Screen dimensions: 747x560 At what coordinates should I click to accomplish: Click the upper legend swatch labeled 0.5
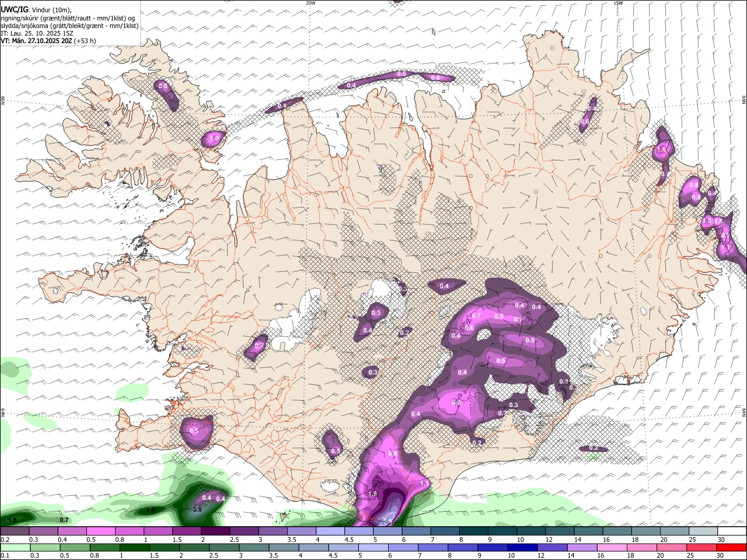pyautogui.click(x=100, y=531)
